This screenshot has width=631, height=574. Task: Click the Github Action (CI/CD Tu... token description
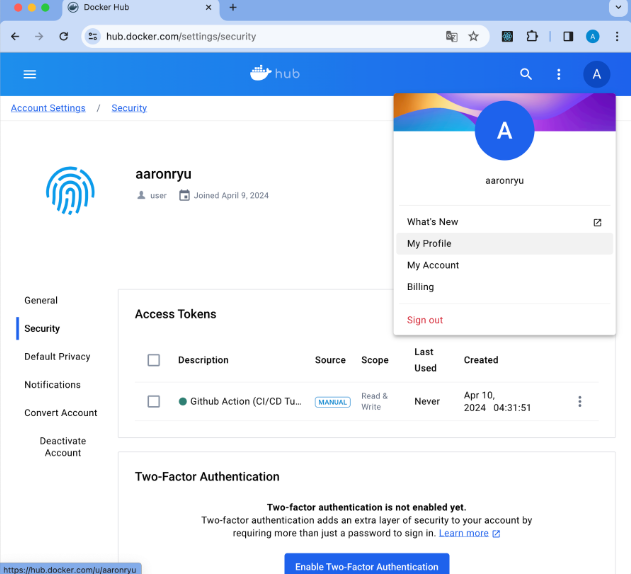245,401
